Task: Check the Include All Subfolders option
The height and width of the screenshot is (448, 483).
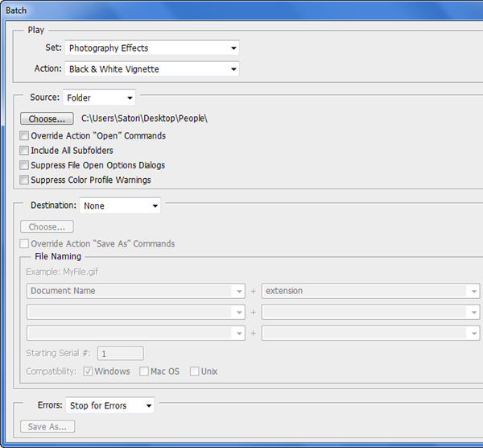Action: click(x=25, y=151)
